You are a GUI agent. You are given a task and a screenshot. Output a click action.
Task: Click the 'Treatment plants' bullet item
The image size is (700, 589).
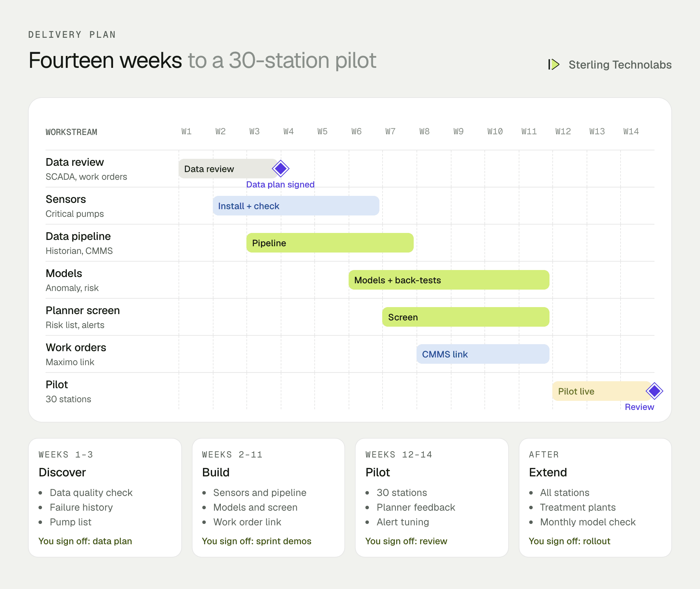point(578,507)
